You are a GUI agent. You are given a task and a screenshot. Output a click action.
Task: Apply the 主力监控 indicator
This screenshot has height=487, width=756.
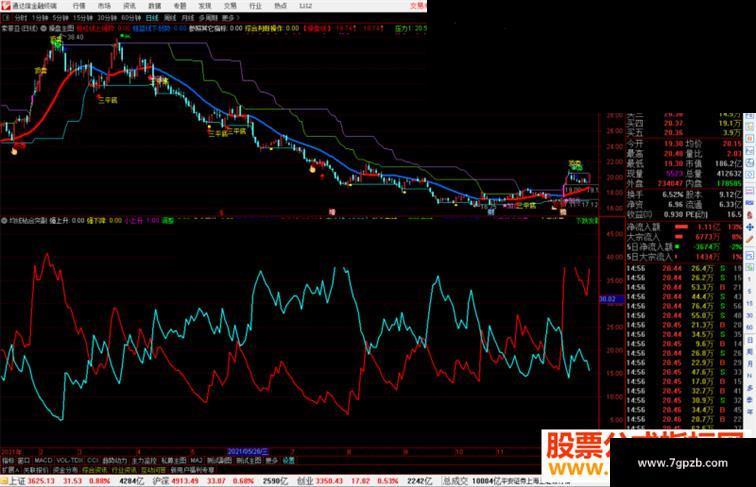pos(144,460)
